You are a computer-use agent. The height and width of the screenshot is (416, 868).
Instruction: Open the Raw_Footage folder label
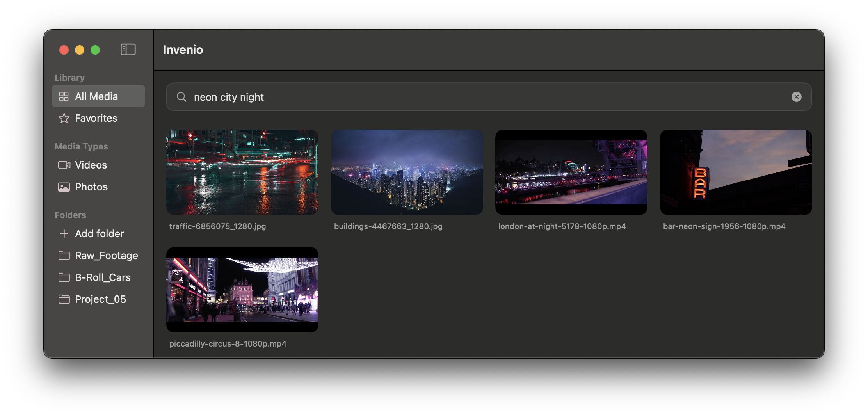107,256
